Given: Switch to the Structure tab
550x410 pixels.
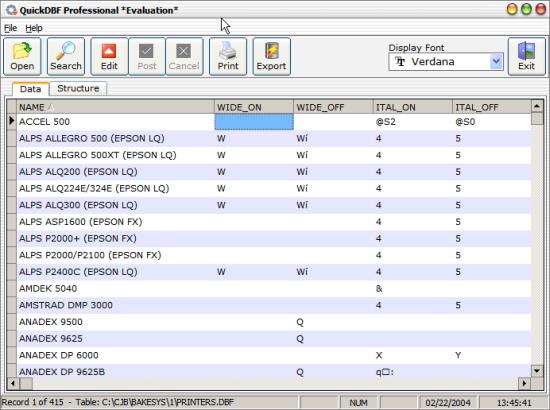Looking at the screenshot, I should tap(78, 88).
